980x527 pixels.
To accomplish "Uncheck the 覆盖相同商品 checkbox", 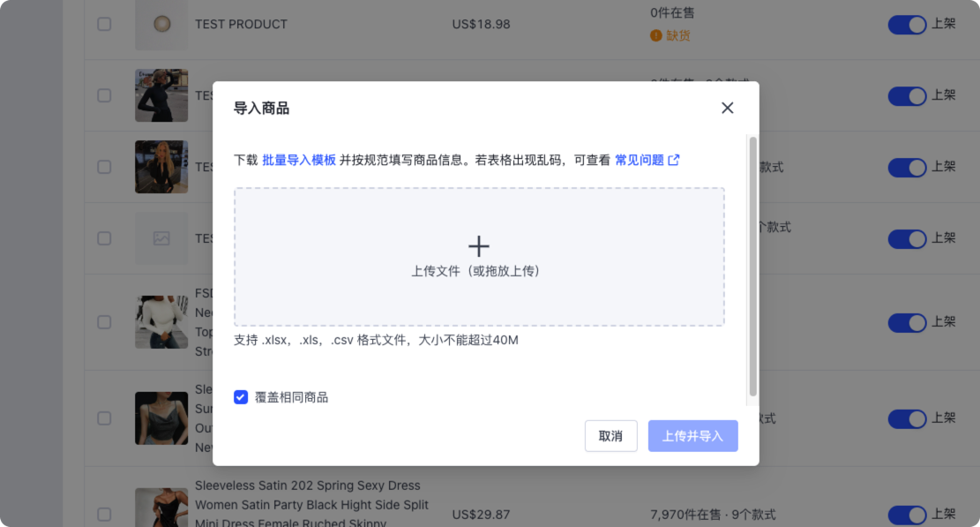I will pyautogui.click(x=241, y=397).
